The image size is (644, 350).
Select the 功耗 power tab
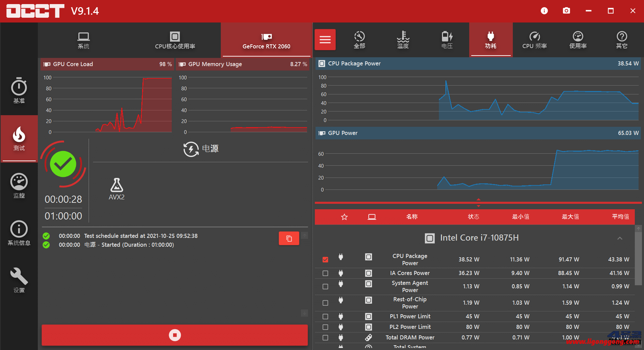[491, 40]
